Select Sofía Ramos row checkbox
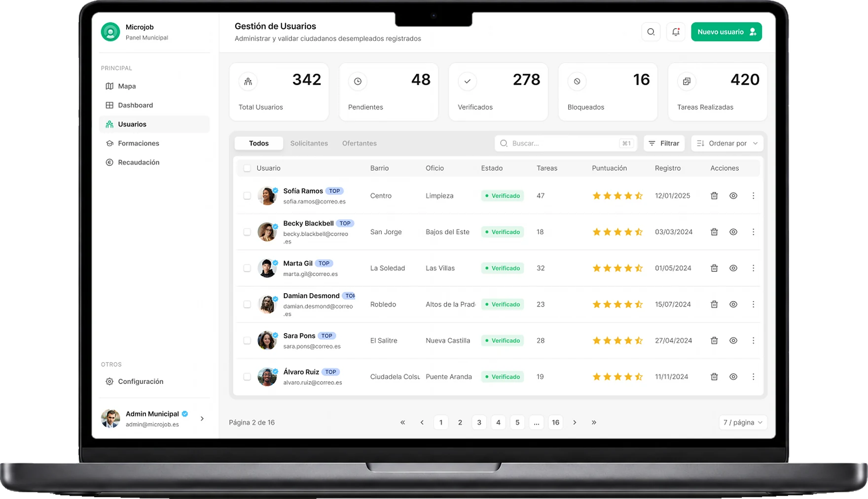Image resolution: width=868 pixels, height=499 pixels. click(247, 196)
